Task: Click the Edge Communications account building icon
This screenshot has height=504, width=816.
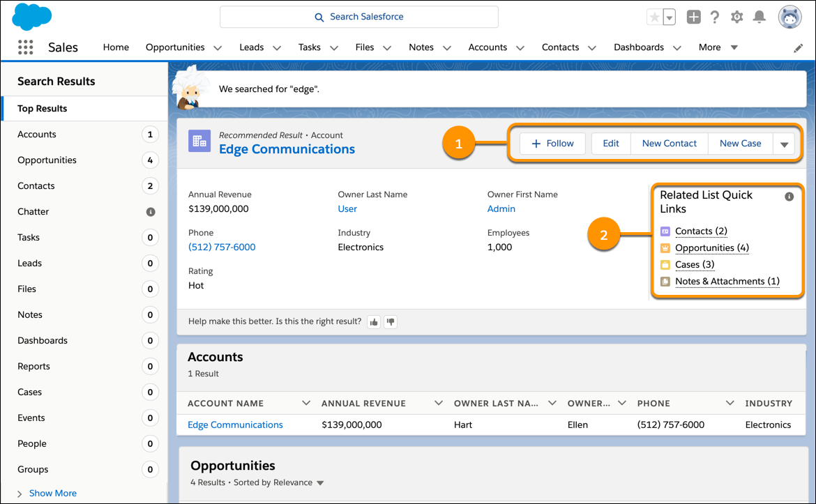Action: [x=199, y=141]
